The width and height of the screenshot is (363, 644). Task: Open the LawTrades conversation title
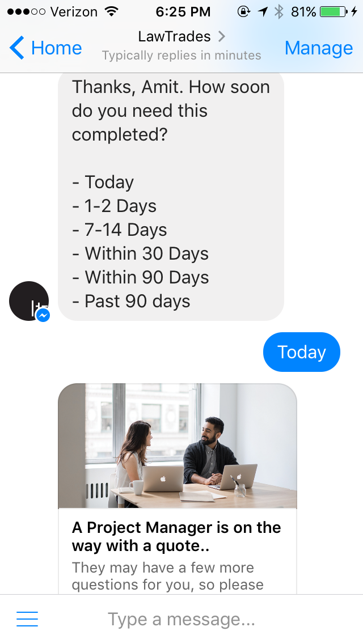(174, 36)
